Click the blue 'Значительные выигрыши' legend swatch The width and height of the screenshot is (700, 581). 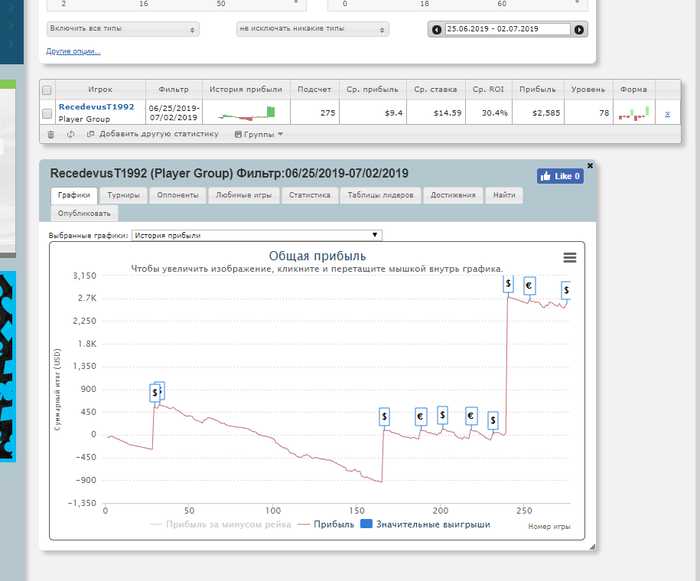[366, 524]
